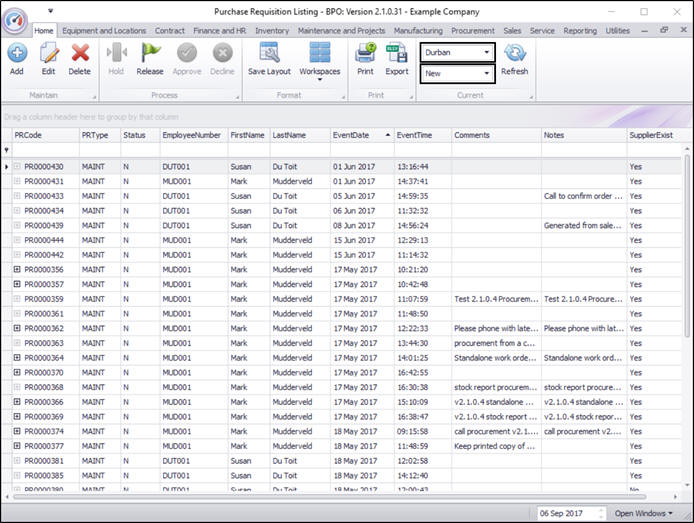Click the Add requisition icon

coord(17,55)
